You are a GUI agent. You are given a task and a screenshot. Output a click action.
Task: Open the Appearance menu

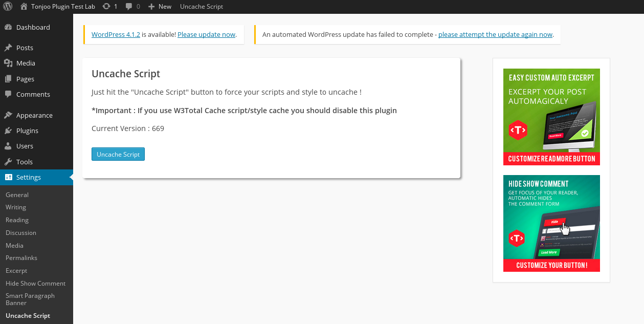coord(36,115)
